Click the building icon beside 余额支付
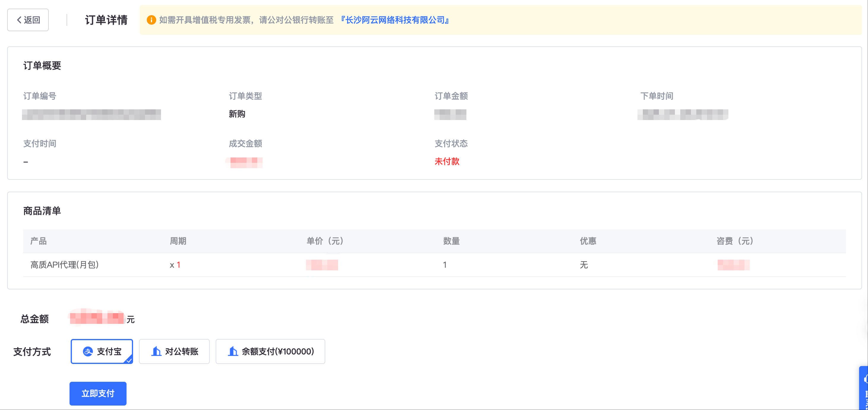Image resolution: width=868 pixels, height=410 pixels. 233,351
